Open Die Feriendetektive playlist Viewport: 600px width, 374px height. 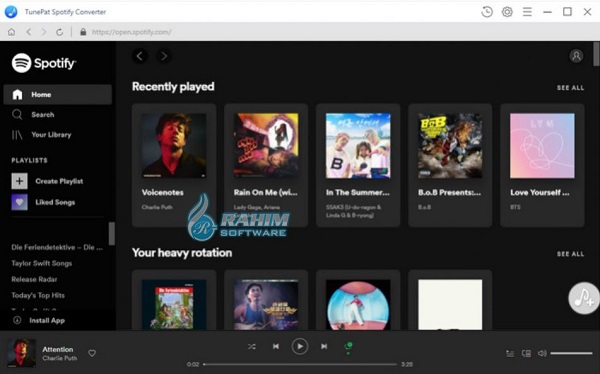click(x=57, y=247)
